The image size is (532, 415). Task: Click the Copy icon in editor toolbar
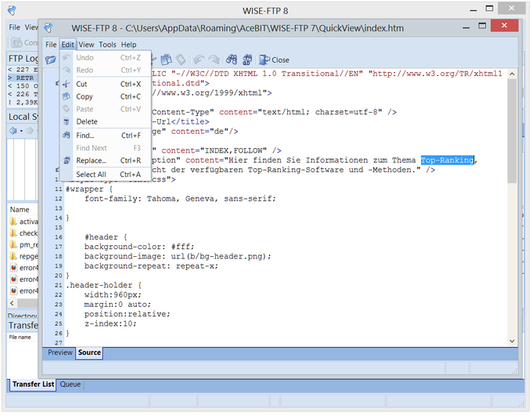166,60
